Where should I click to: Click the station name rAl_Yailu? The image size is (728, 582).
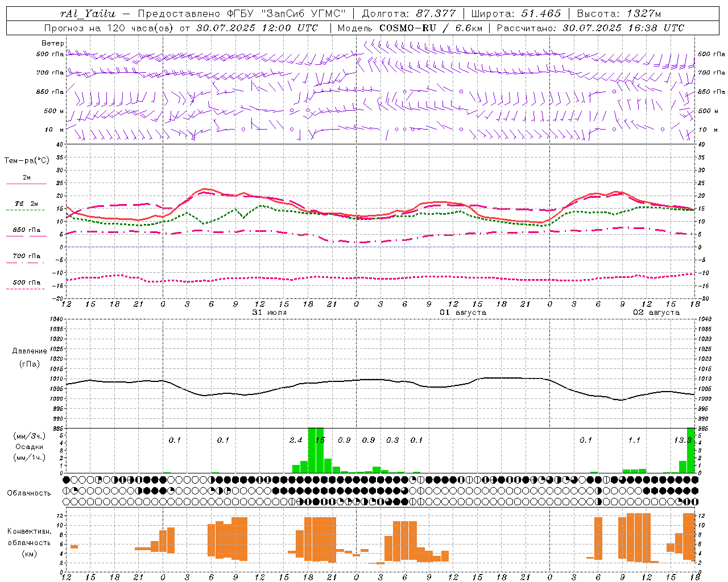[87, 14]
